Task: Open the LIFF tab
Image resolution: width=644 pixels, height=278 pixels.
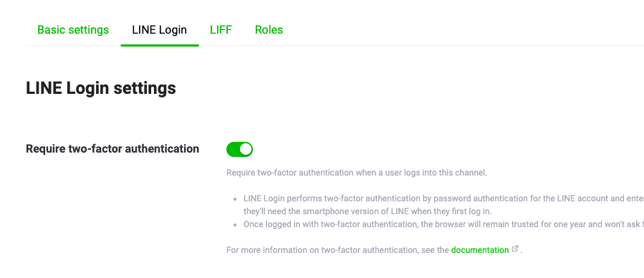Action: (x=221, y=30)
